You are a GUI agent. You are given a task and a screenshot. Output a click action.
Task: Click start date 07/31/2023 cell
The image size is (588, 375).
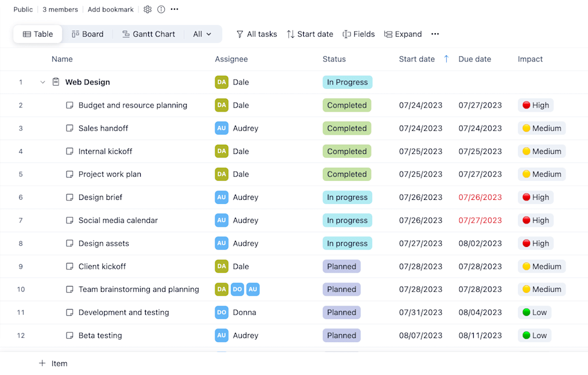(421, 312)
